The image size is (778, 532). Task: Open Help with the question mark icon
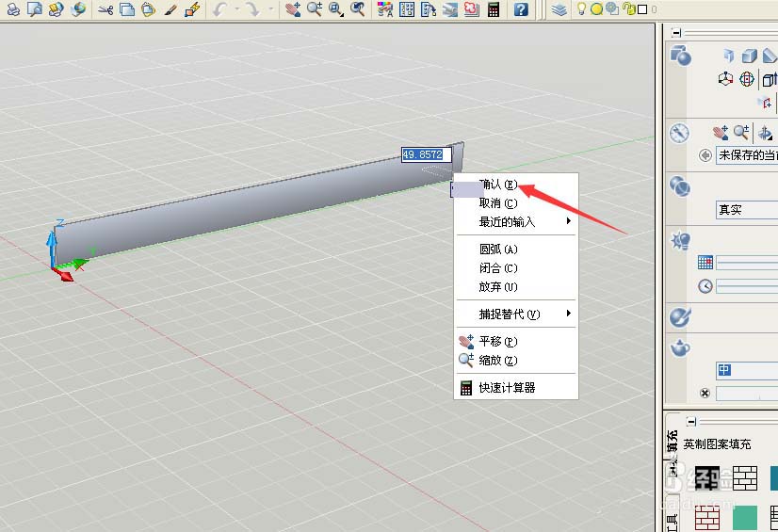click(x=521, y=8)
